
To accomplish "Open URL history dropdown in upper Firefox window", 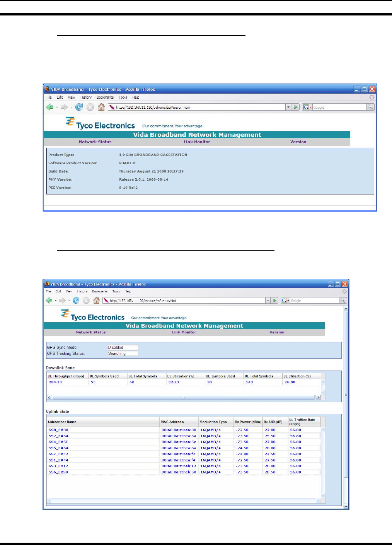I will tap(288, 107).
